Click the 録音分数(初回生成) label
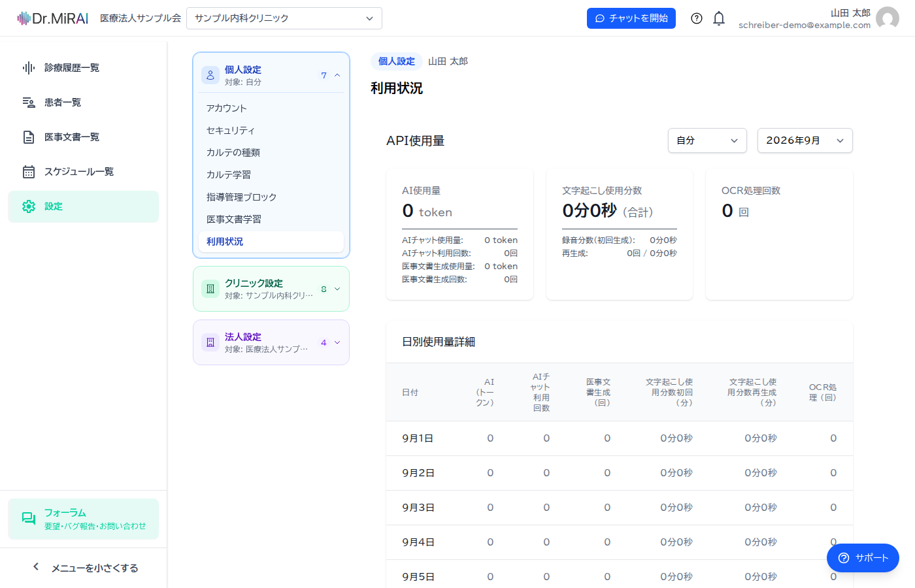The width and height of the screenshot is (915, 588). [599, 240]
